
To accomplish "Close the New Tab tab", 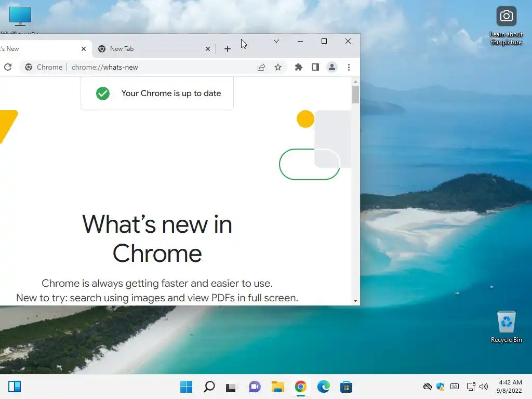I will [x=208, y=49].
